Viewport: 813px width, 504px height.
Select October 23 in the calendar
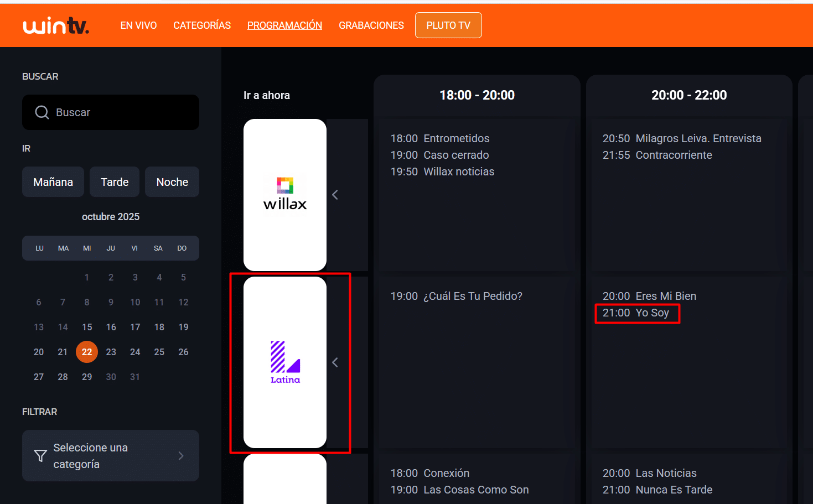click(x=111, y=352)
